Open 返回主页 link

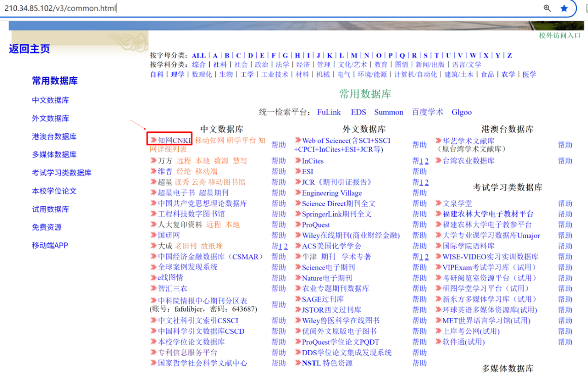click(x=29, y=49)
